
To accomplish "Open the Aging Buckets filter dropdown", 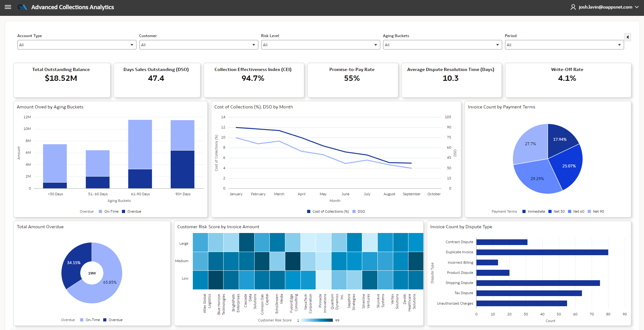I will click(442, 45).
